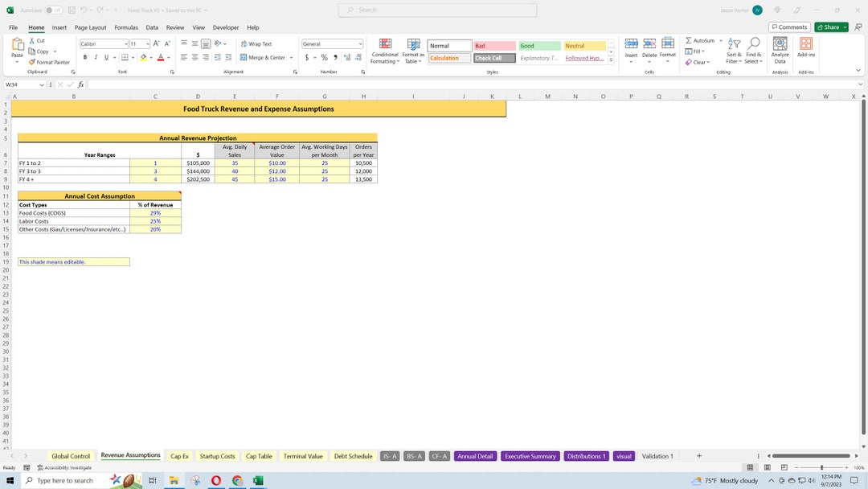
Task: Expand the Name Box dropdown
Action: pos(42,84)
